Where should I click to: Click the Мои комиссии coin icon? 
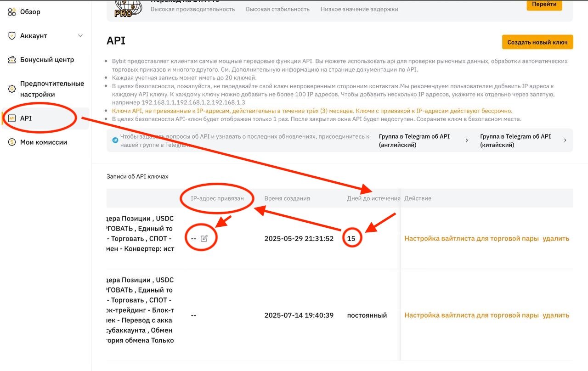12,142
